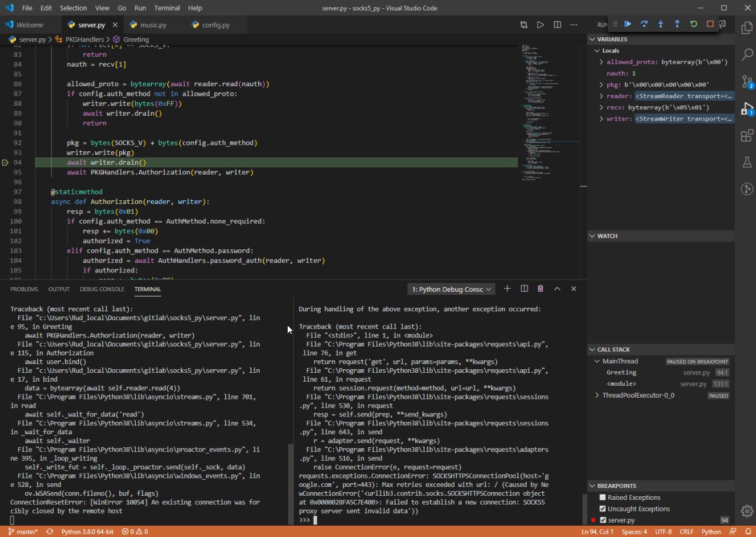The width and height of the screenshot is (756, 537).
Task: Stop debugging with the red square icon
Action: click(711, 24)
